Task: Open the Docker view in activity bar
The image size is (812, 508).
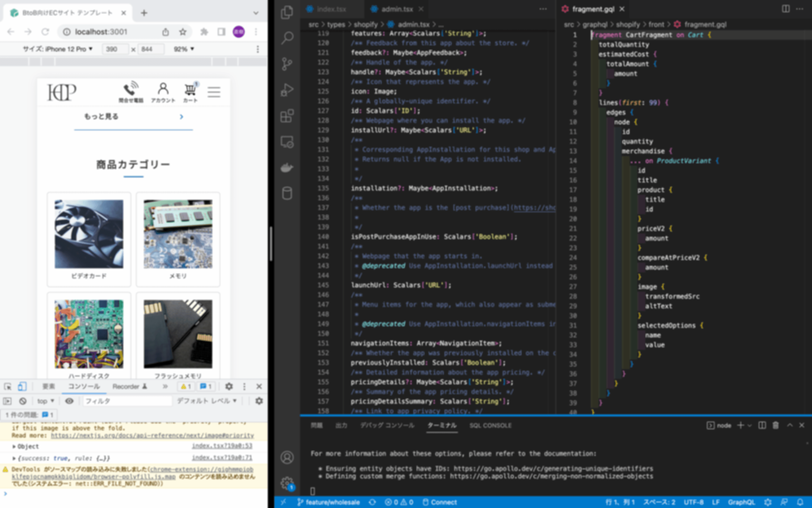Action: click(x=287, y=167)
